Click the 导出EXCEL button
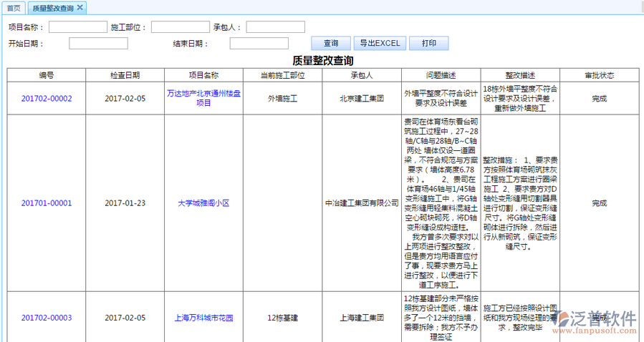Image resolution: width=644 pixels, height=342 pixels. point(380,43)
